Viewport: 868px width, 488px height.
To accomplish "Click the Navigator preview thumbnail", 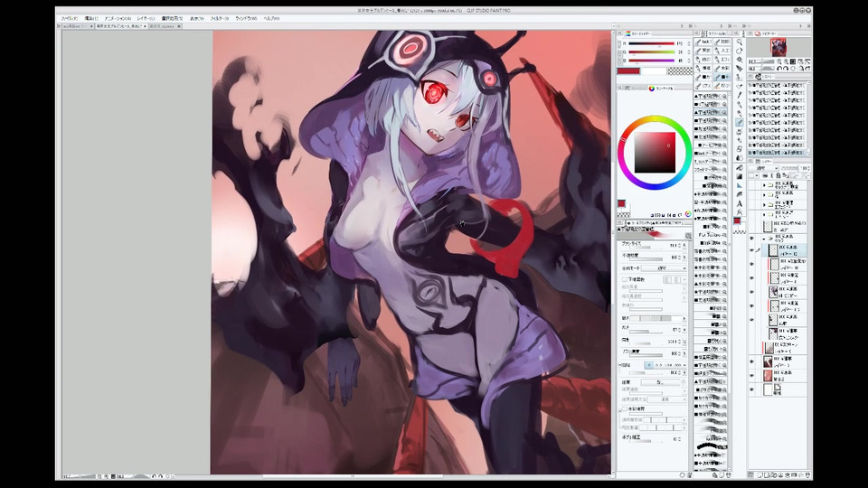I will tap(778, 46).
